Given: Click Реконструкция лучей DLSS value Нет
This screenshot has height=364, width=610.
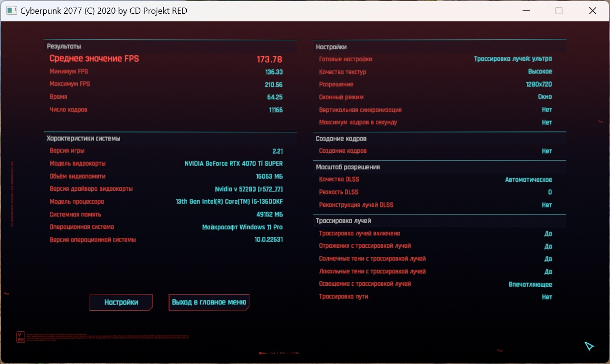Looking at the screenshot, I should [547, 205].
